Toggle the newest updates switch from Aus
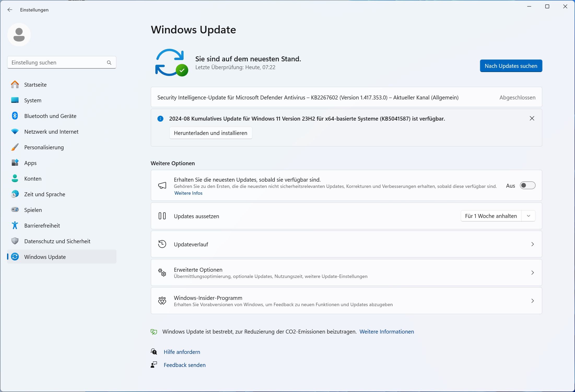 coord(528,186)
